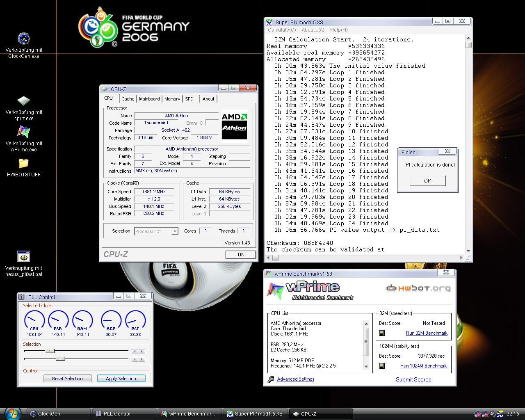Viewport: 525px width, 420px height.
Task: Select the CPU tab in CPU-Z
Action: coord(109,98)
